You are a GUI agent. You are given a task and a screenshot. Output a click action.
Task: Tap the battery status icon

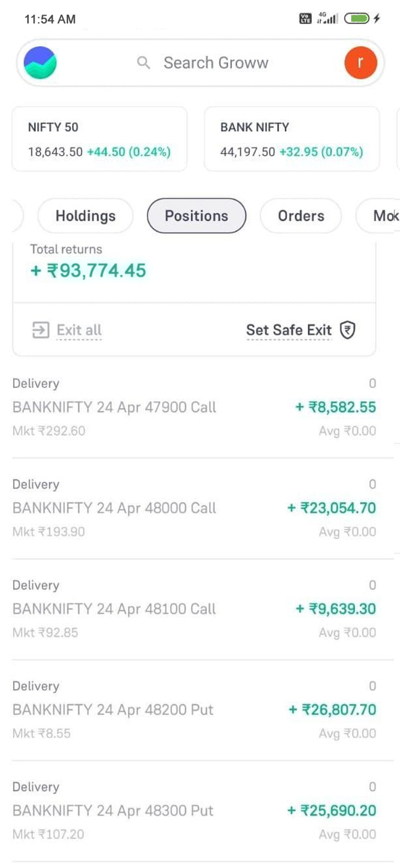(x=357, y=19)
